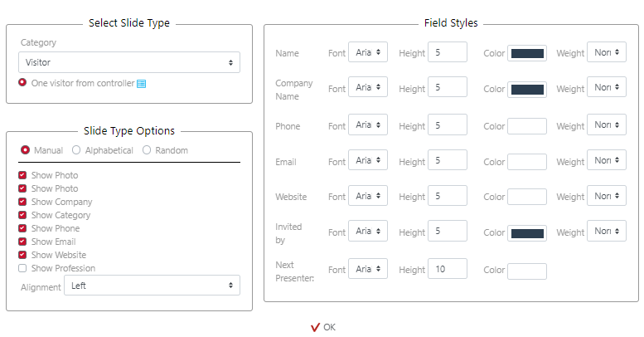Viewport: 644px width, 337px height.
Task: Click the Next Presenter height field
Action: point(448,268)
